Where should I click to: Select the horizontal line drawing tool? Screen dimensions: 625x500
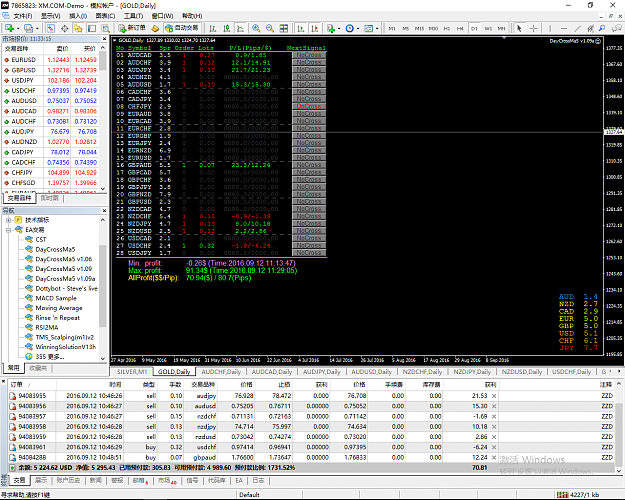click(564, 28)
